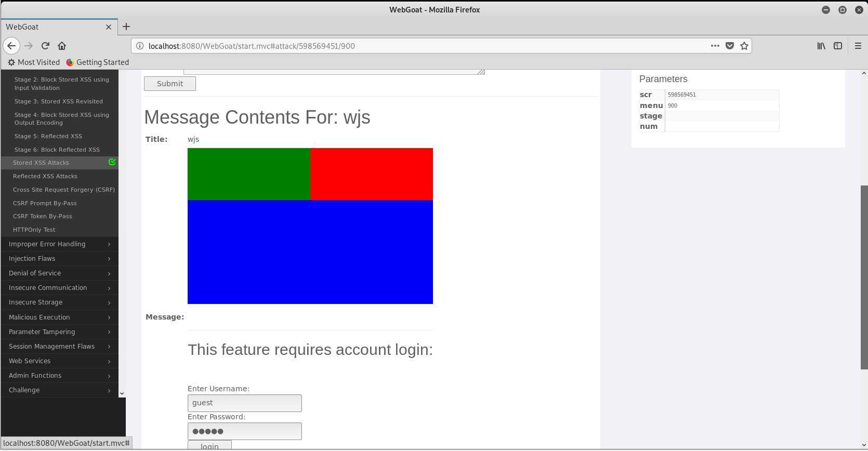The width and height of the screenshot is (868, 451).
Task: Open the browser home page icon
Action: coord(62,46)
